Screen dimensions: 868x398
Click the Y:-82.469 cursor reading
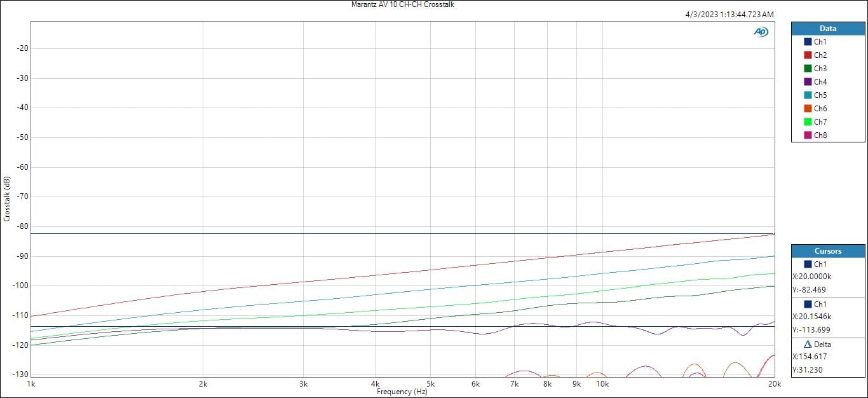click(810, 290)
